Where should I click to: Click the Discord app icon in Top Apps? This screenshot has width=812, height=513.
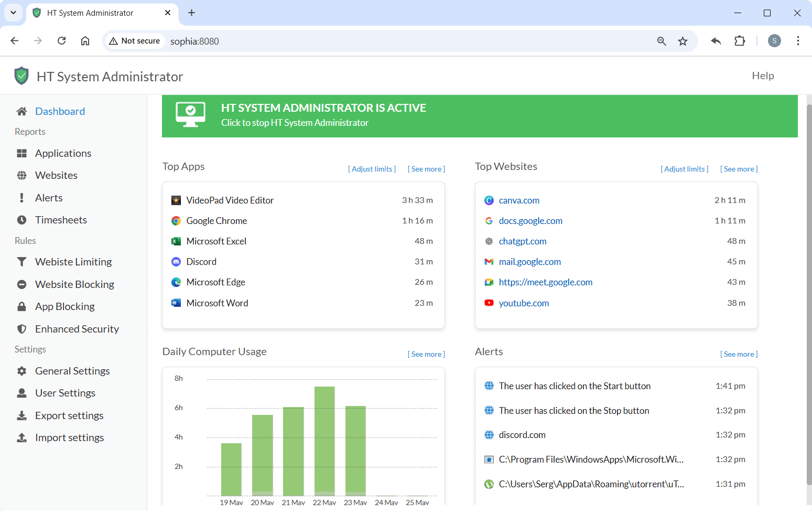(176, 262)
